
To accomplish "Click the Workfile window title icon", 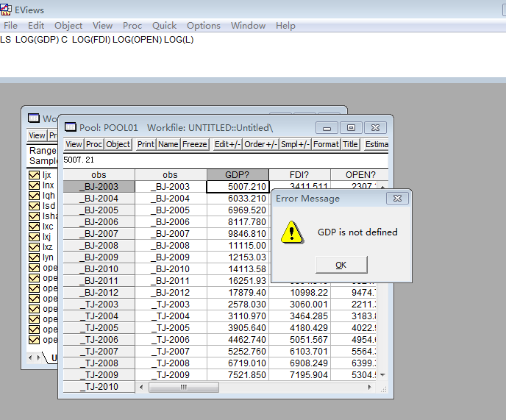I will pyautogui.click(x=34, y=118).
